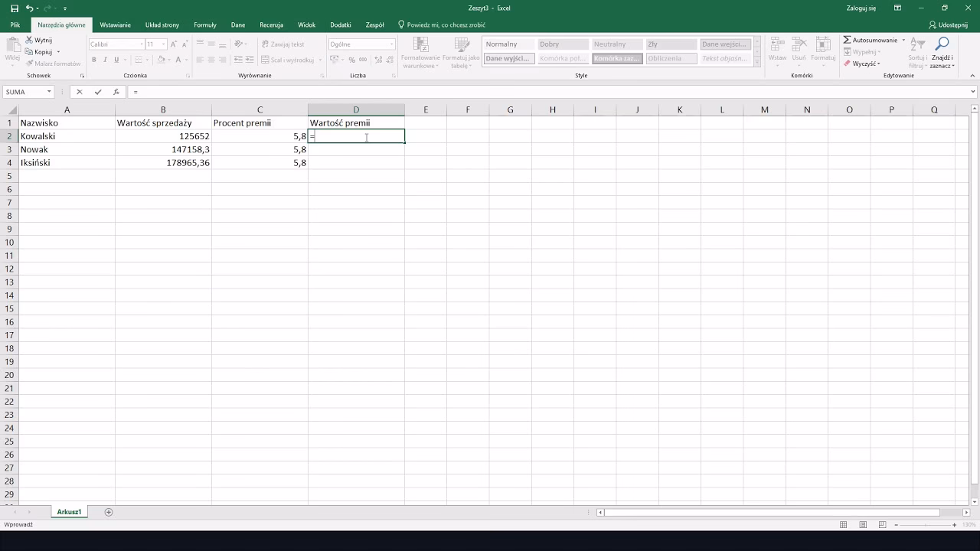
Task: Click the Autosumowanie sigma icon
Action: (847, 40)
